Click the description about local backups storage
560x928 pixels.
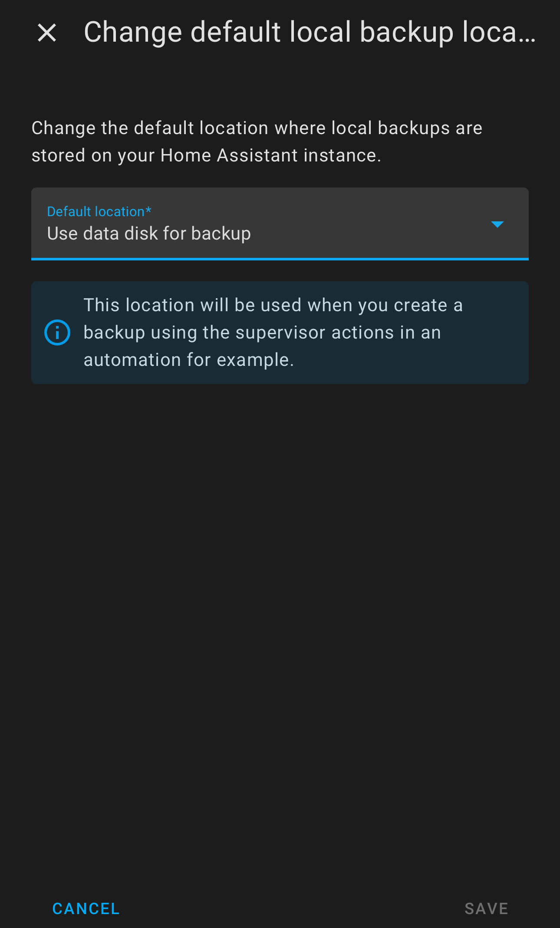click(x=257, y=142)
